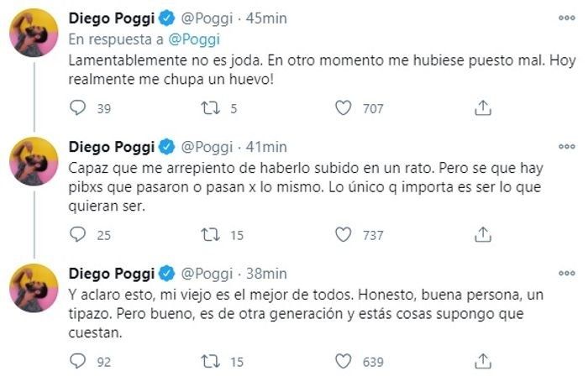The width and height of the screenshot is (588, 376).
Task: Like the tweet with 737 likes
Action: [343, 235]
